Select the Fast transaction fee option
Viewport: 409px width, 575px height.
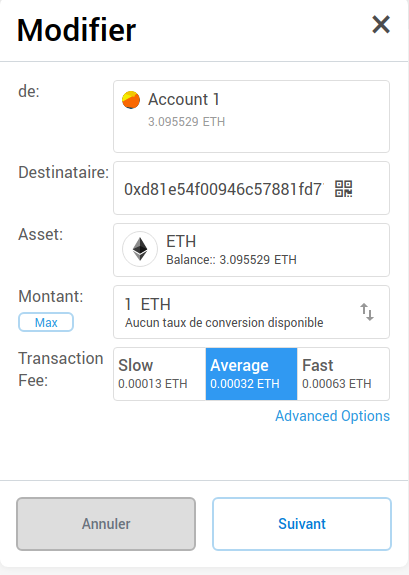tap(343, 374)
